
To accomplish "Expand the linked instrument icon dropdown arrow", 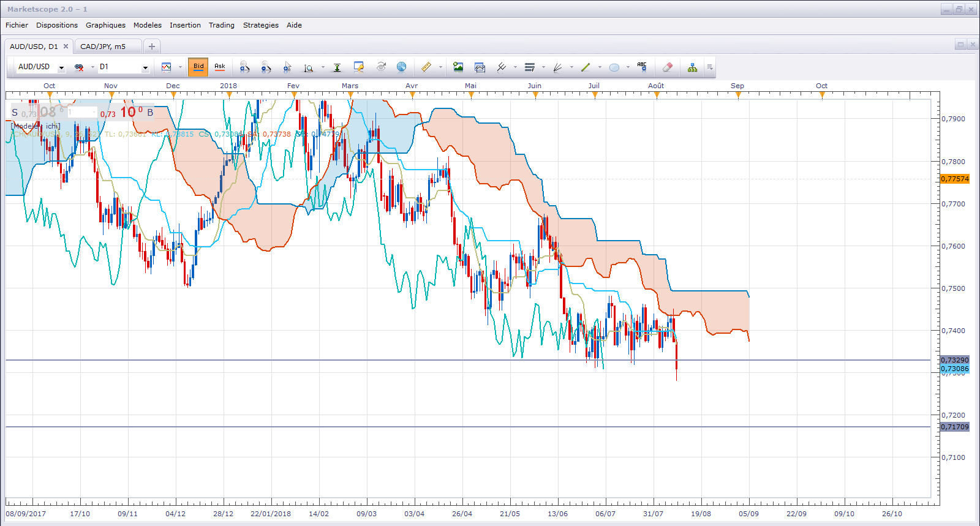I will click(92, 67).
